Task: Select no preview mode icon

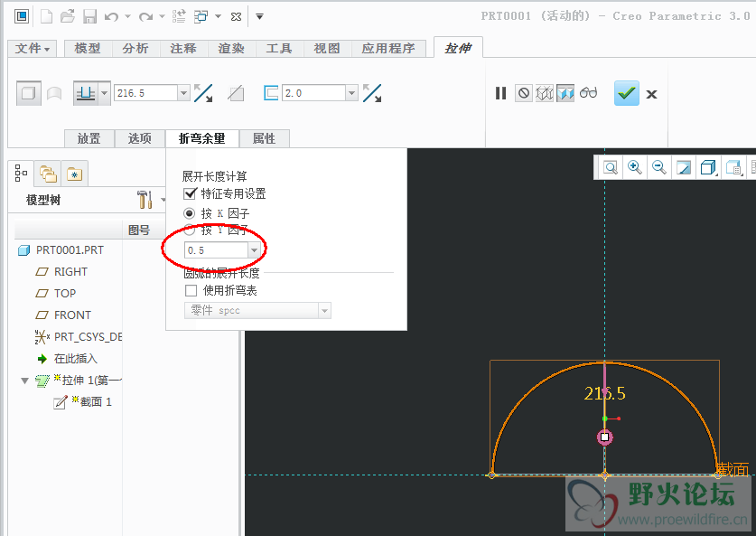Action: click(523, 93)
